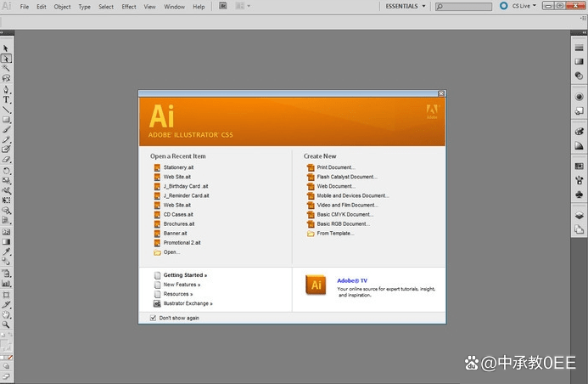Select the Hand tool
588x384 pixels.
point(6,314)
